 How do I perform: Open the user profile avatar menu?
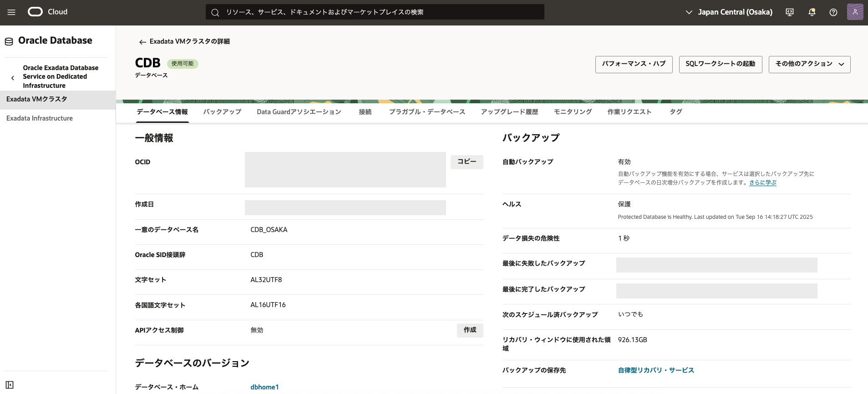pos(855,12)
